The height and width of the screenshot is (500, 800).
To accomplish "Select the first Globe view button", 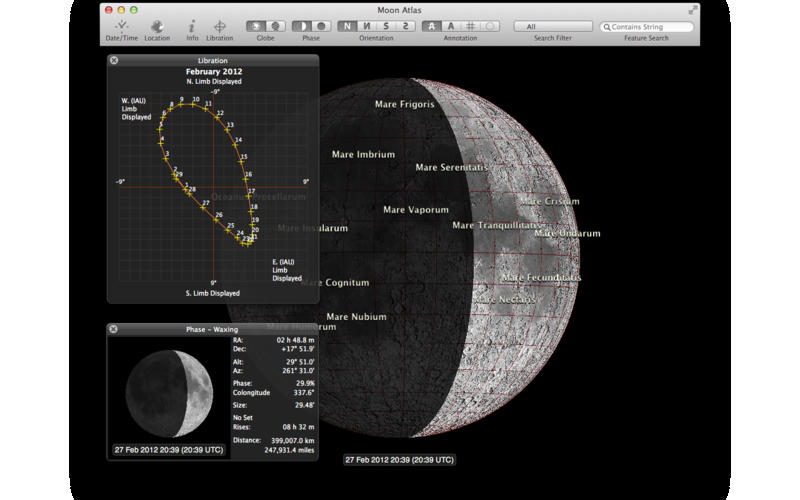I will point(257,25).
